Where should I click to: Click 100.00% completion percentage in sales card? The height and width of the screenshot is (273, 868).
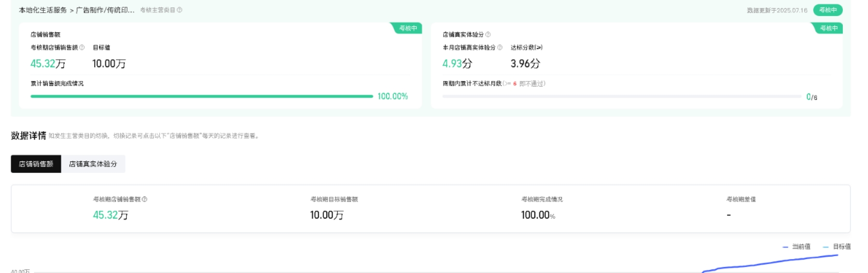coord(392,97)
